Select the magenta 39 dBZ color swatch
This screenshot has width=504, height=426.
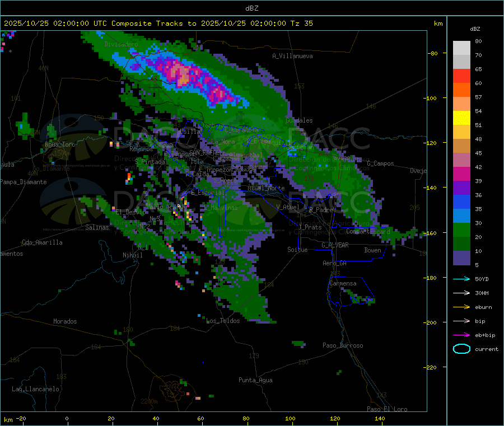pos(461,174)
